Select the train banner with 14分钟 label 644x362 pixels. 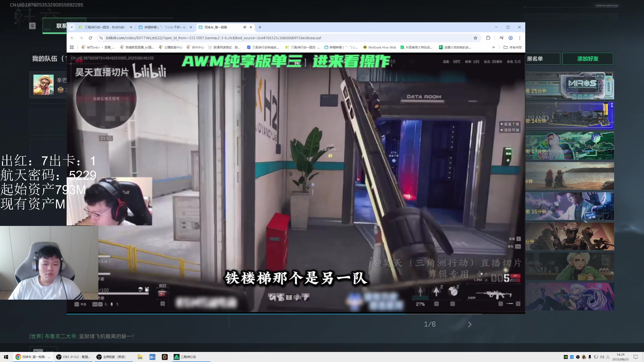(570, 116)
